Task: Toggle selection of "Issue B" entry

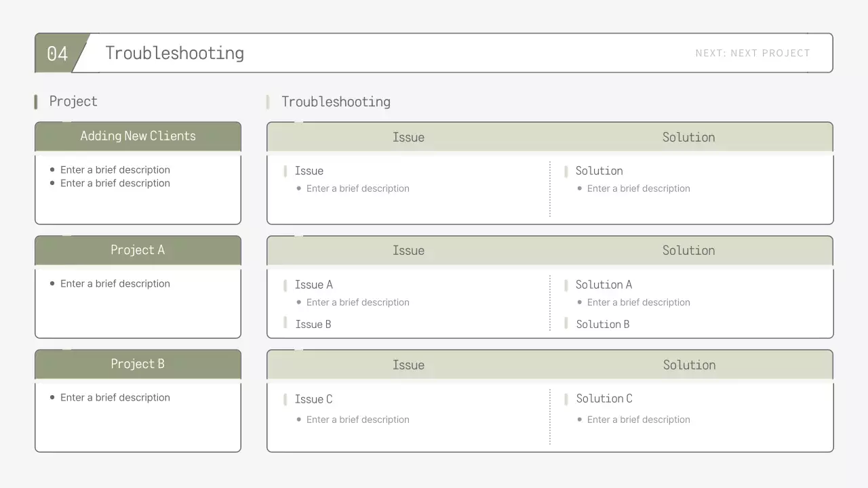Action: coord(313,324)
